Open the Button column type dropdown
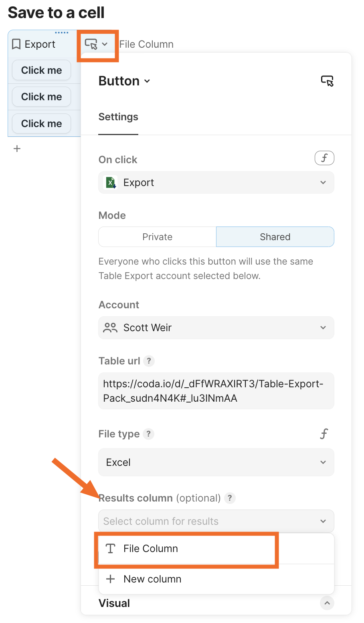This screenshot has width=364, height=623. click(124, 81)
